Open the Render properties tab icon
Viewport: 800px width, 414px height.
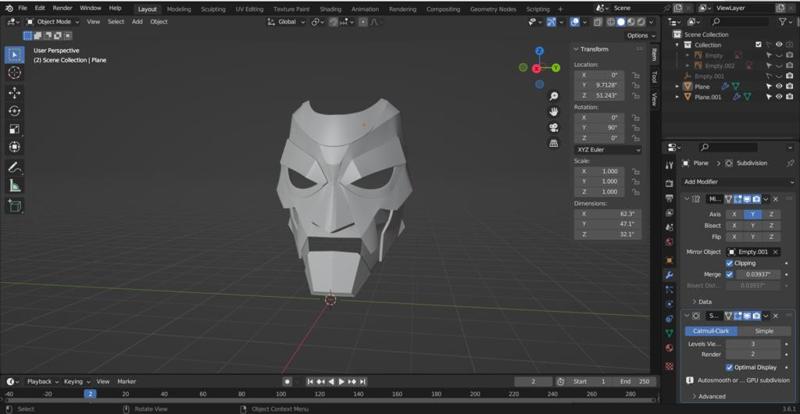tap(669, 183)
